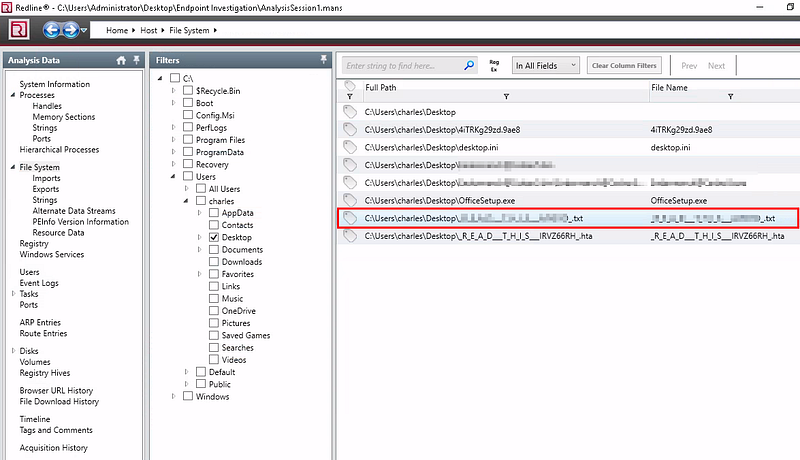The height and width of the screenshot is (460, 800).
Task: Tag the _R_E_A_D__T_H_I_S .hta row
Action: tap(349, 236)
